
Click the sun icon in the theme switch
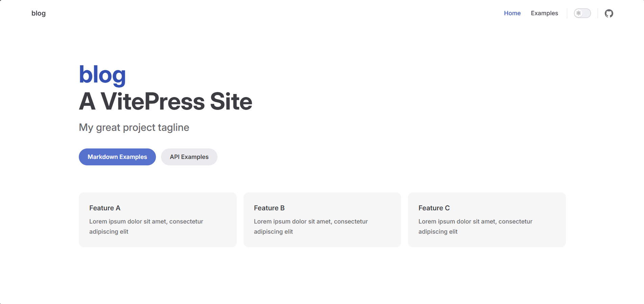579,13
